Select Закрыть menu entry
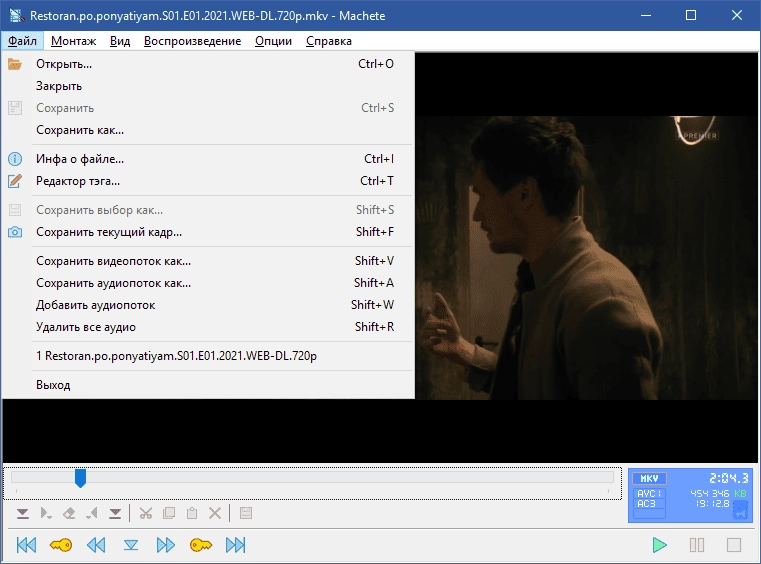 click(208, 86)
